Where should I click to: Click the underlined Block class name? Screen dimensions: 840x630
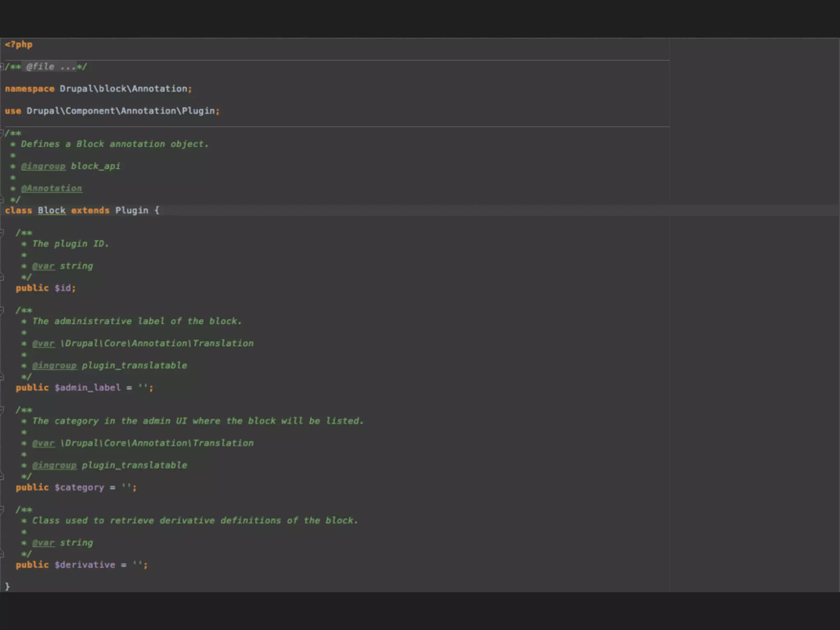52,210
